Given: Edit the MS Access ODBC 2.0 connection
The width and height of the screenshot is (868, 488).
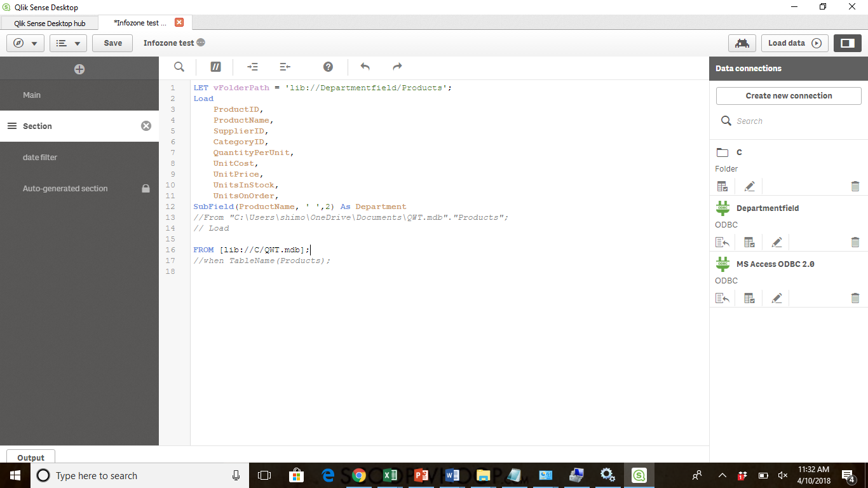Looking at the screenshot, I should click(776, 298).
